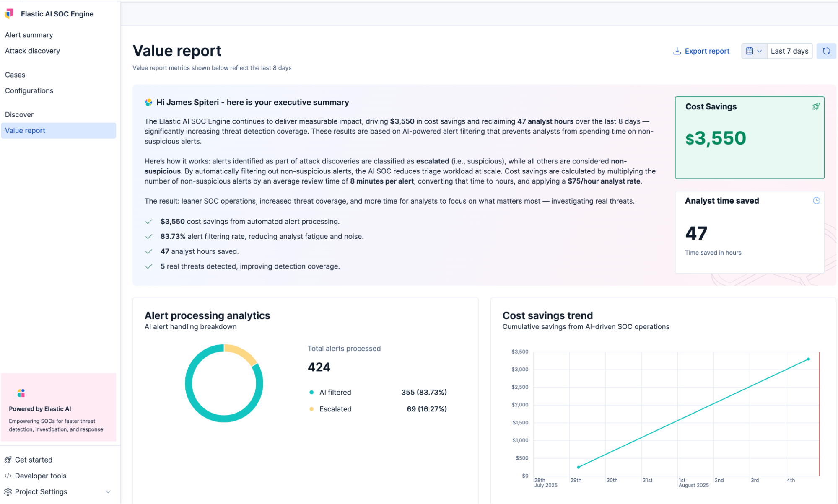This screenshot has width=838, height=504.
Task: Click the yellow segment of donut chart
Action: (242, 353)
